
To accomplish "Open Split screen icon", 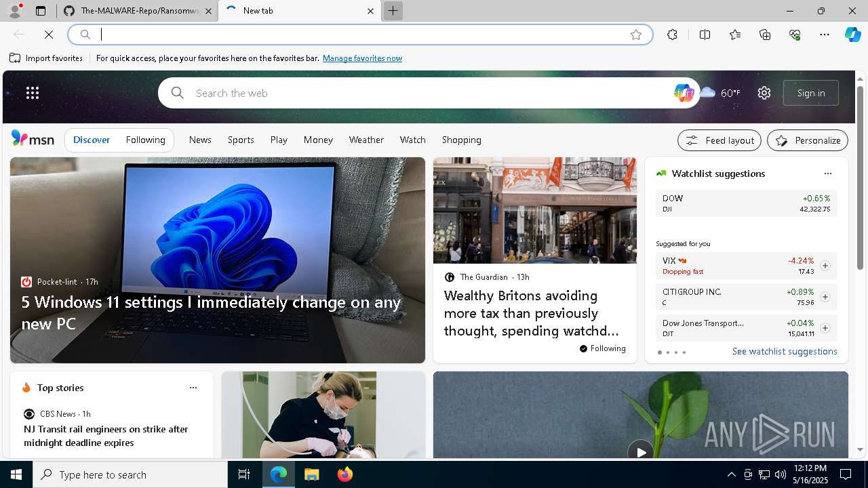I will click(705, 35).
